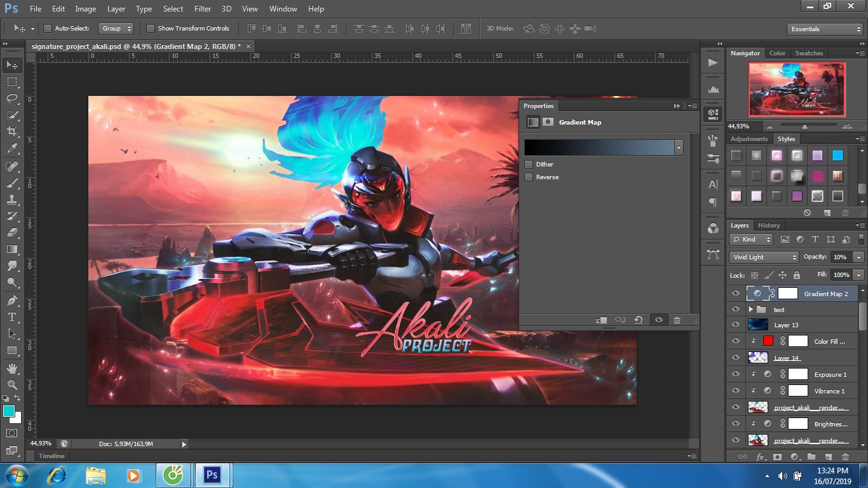Hide Layer 13 visibility eye

[736, 325]
